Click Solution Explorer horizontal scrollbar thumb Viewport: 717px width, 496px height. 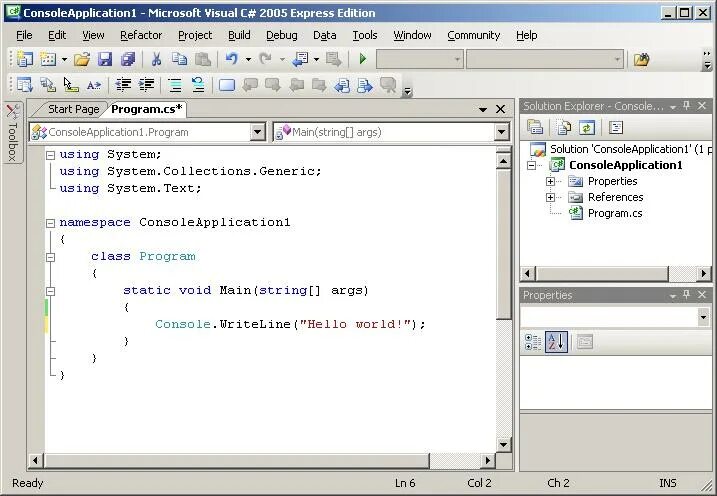602,274
